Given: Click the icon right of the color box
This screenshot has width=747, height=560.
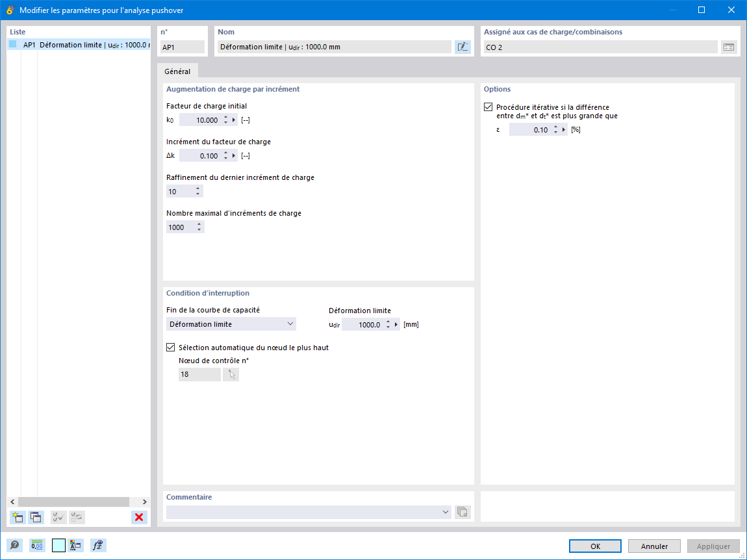Looking at the screenshot, I should coord(75,545).
